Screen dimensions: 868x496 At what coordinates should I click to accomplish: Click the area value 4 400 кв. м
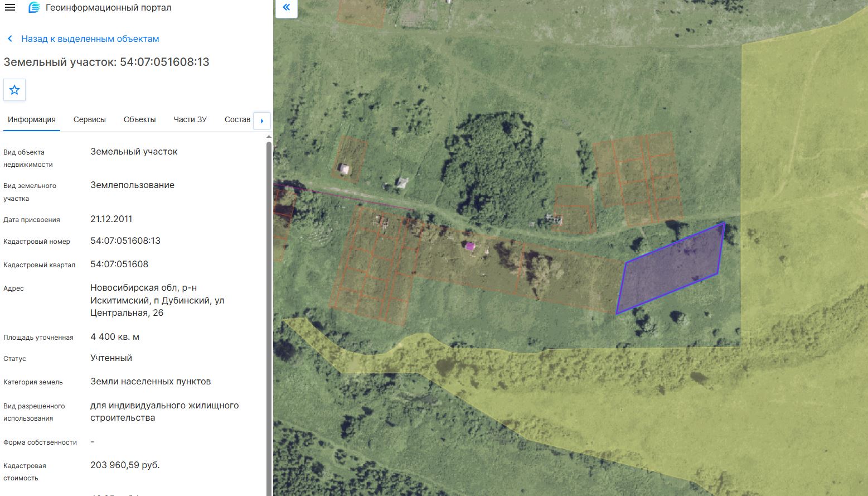point(115,337)
